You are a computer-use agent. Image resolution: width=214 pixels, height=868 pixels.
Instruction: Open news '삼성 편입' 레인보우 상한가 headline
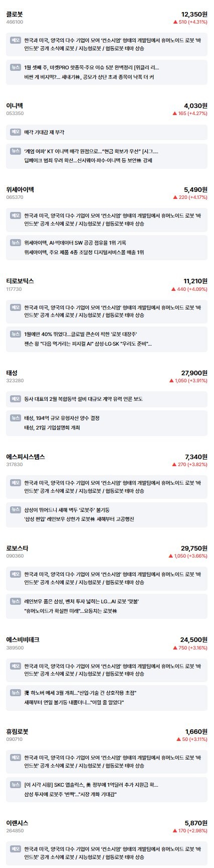tap(79, 519)
